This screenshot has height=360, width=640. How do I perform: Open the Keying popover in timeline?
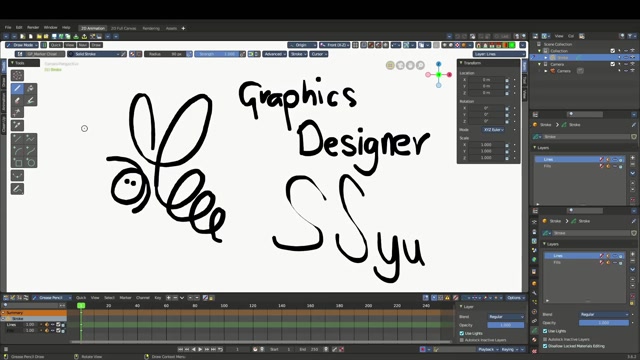tap(510, 349)
